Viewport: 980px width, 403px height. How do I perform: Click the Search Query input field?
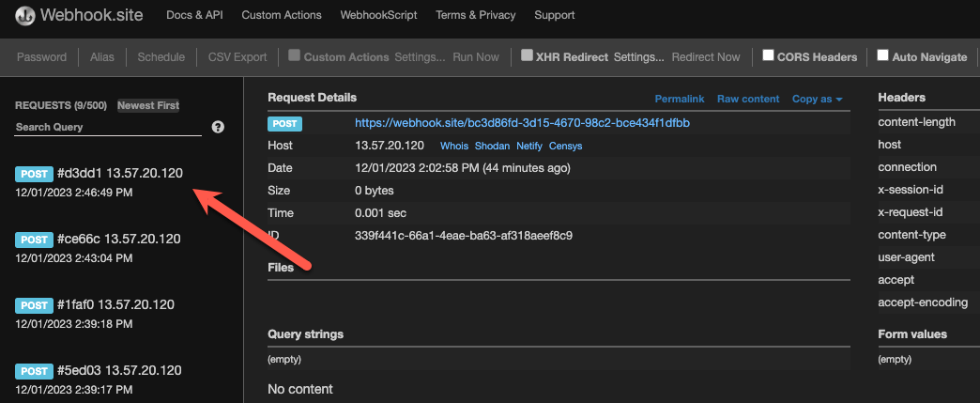tap(108, 127)
